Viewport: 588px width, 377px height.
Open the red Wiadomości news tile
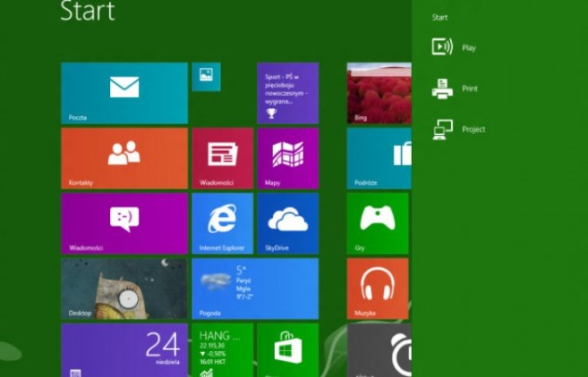pos(222,158)
